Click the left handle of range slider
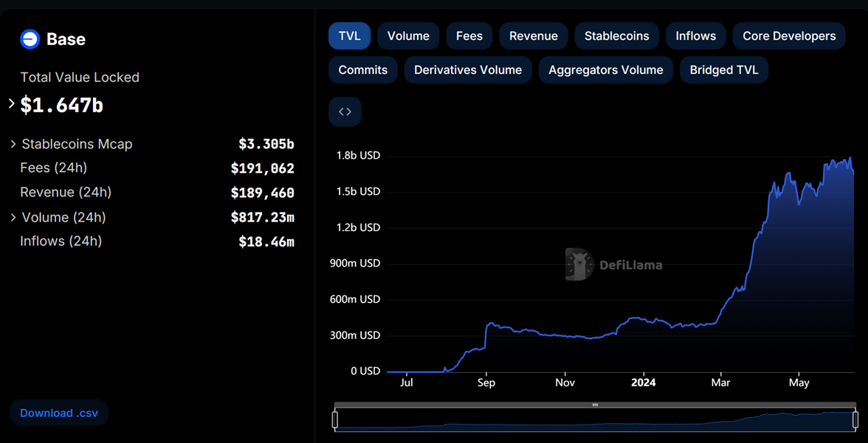The height and width of the screenshot is (443, 868). pos(335,419)
